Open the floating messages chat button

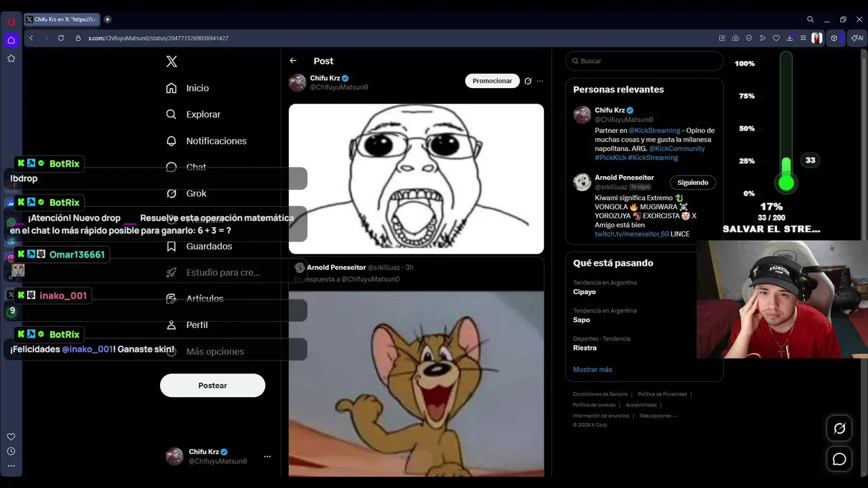pos(840,460)
